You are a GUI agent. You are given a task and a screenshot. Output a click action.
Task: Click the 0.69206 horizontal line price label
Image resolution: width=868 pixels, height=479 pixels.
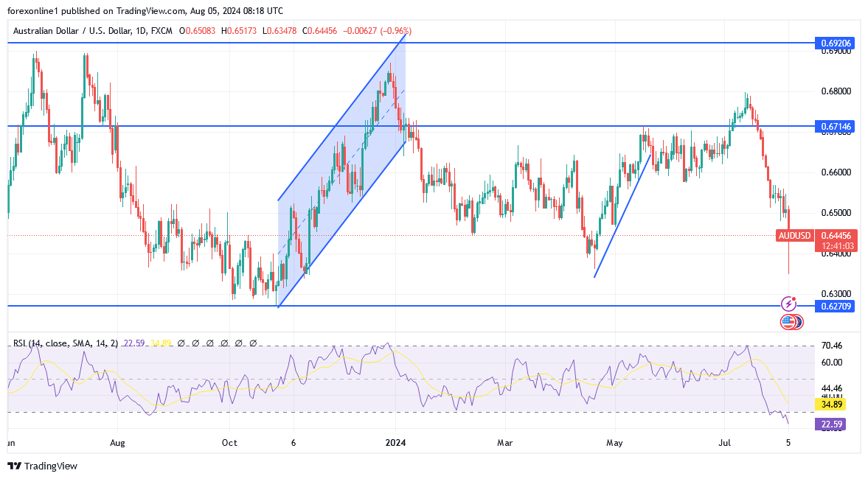pos(834,43)
